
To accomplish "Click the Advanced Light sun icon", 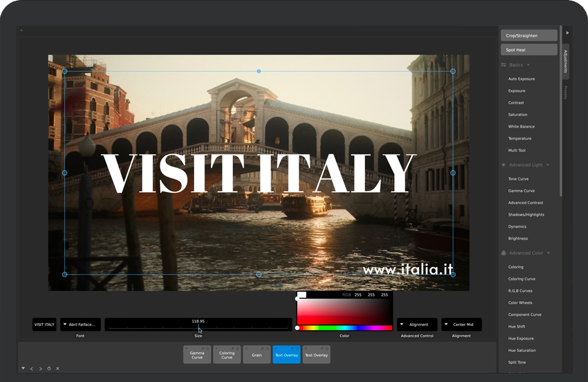I will click(504, 165).
